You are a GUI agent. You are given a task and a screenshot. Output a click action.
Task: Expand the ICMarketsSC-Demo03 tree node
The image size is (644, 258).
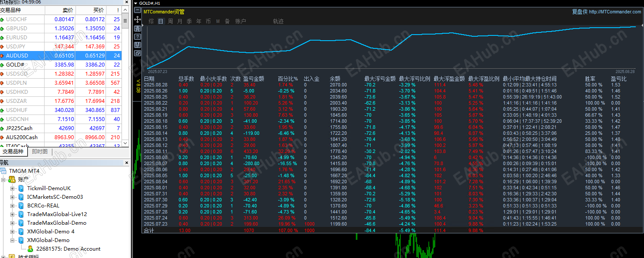point(12,197)
